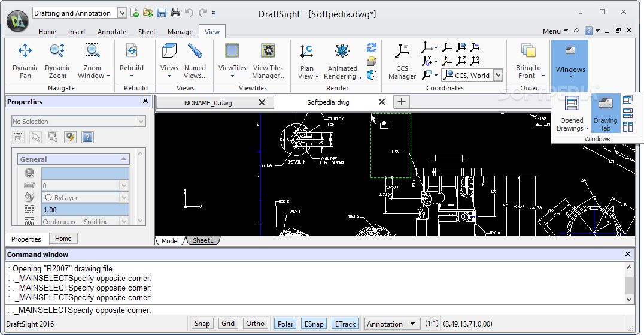This screenshot has height=335, width=644.
Task: Print the drawing using printer icon
Action: [x=175, y=13]
